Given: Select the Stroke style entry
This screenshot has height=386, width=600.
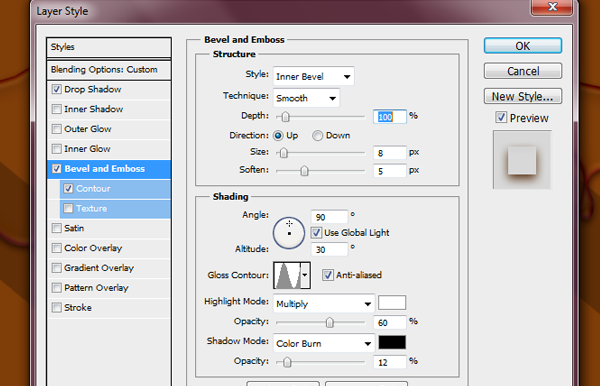Looking at the screenshot, I should 78,308.
